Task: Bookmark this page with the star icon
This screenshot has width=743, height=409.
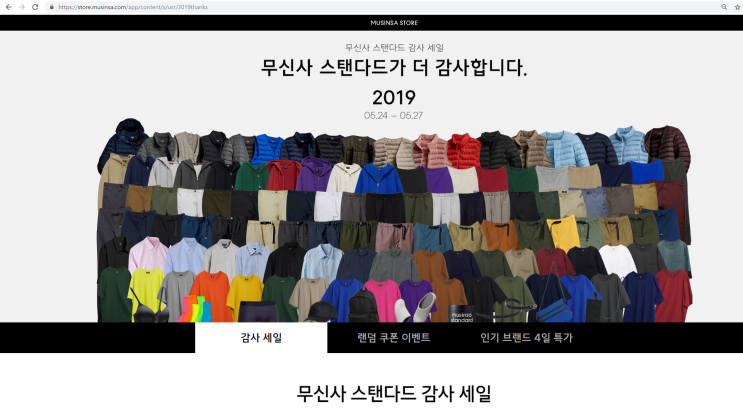Action: coord(737,7)
